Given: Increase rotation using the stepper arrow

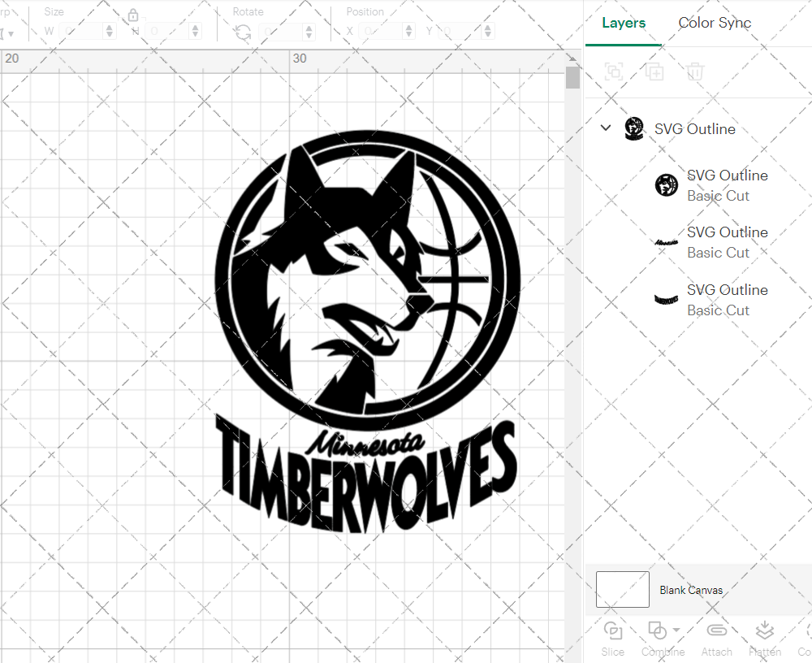Looking at the screenshot, I should 309,26.
